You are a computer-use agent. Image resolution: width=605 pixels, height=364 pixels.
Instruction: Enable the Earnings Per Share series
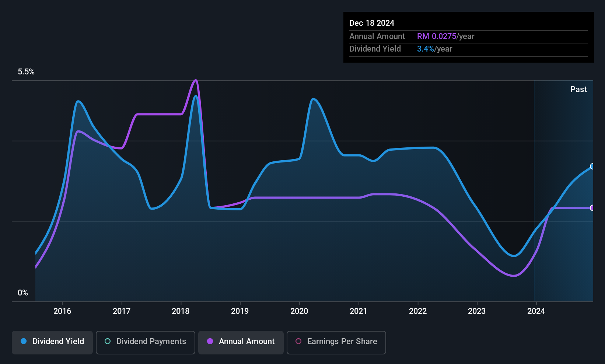coord(336,342)
